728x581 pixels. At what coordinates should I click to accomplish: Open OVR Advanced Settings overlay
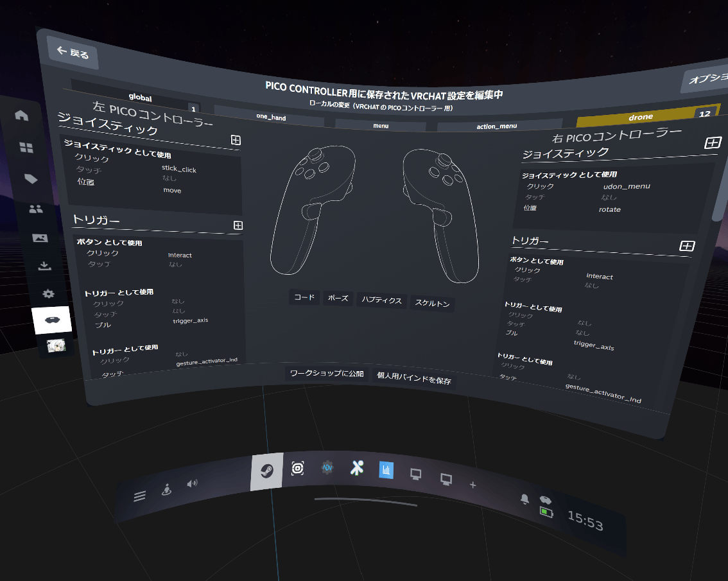327,468
